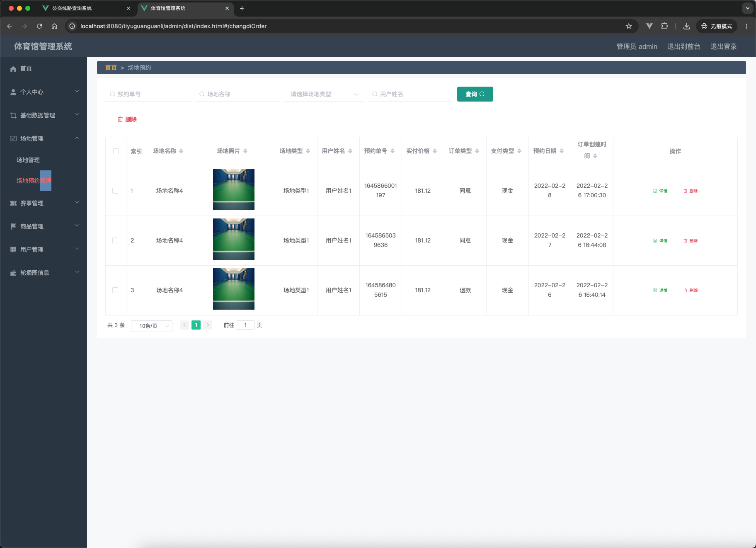This screenshot has width=756, height=548.
Task: Click 首页 in the breadcrumb
Action: pyautogui.click(x=111, y=68)
